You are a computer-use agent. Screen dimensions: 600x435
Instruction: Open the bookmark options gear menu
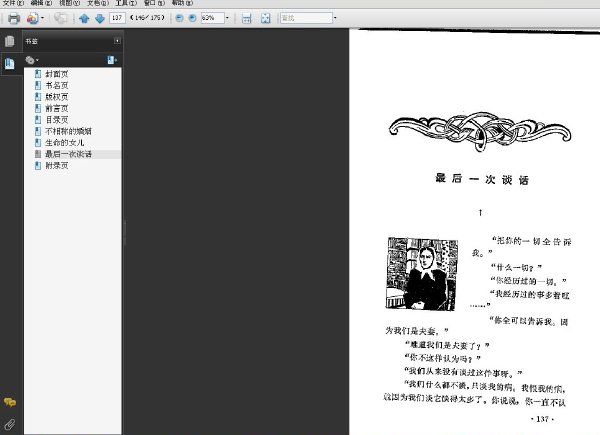click(31, 60)
